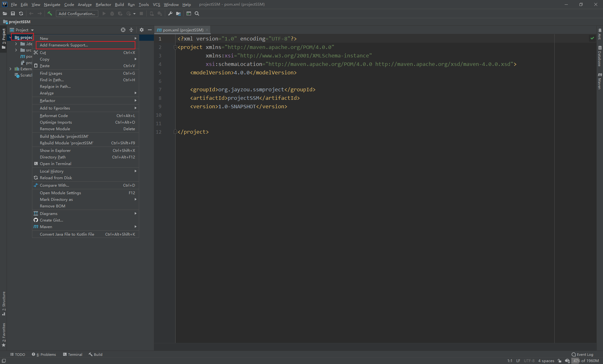Open the Problems tool window
This screenshot has width=603, height=364.
point(44,355)
